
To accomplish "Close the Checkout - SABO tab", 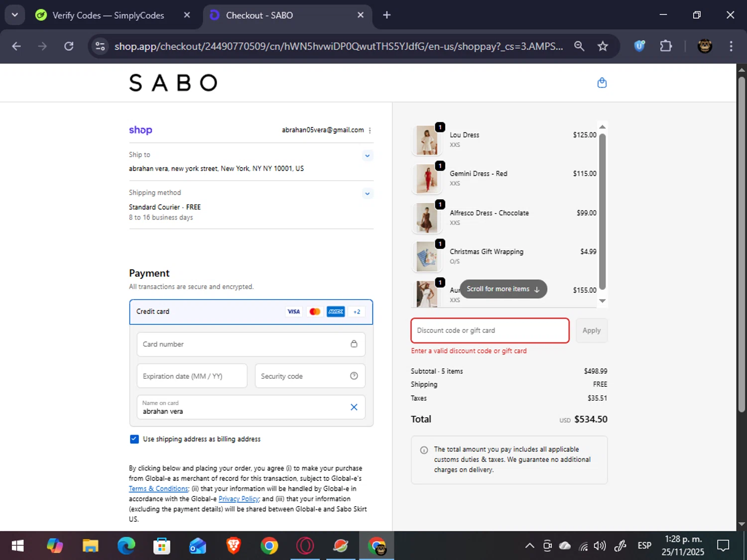I will coord(361,15).
